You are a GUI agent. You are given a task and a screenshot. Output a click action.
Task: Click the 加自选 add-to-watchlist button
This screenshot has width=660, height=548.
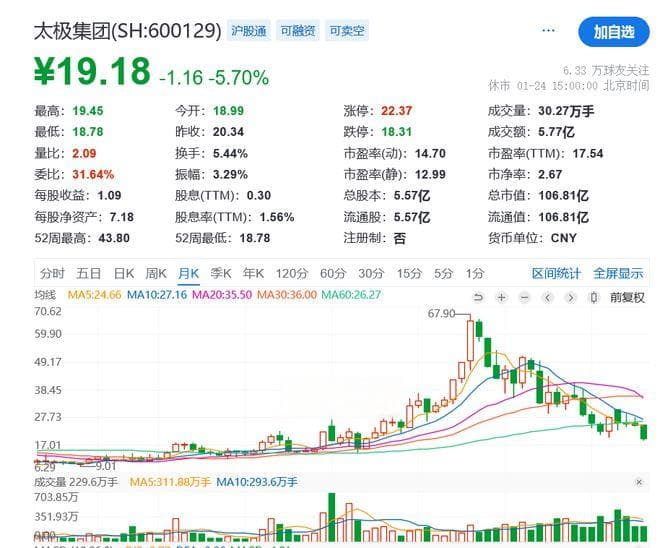614,32
